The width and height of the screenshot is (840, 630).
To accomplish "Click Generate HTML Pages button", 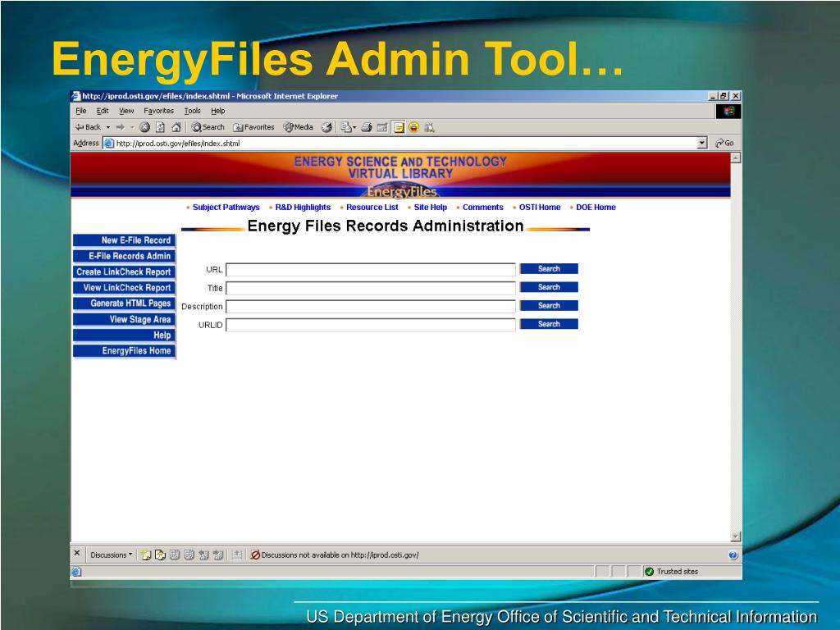I will pos(125,304).
